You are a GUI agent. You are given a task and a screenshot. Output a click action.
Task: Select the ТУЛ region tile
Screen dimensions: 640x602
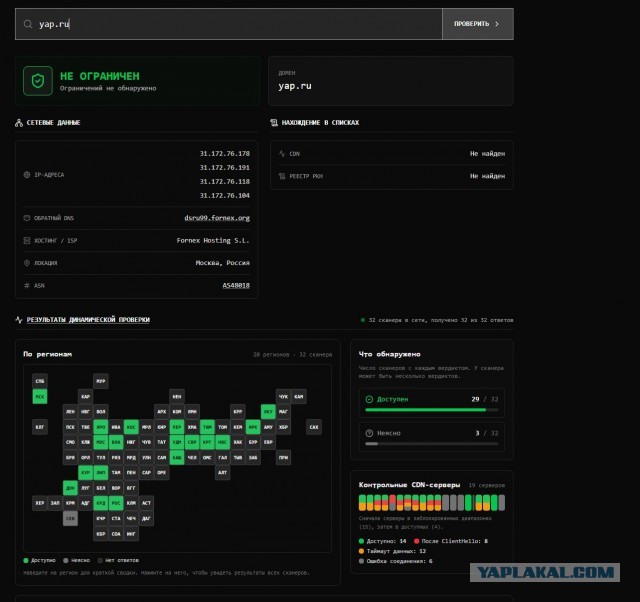point(101,458)
